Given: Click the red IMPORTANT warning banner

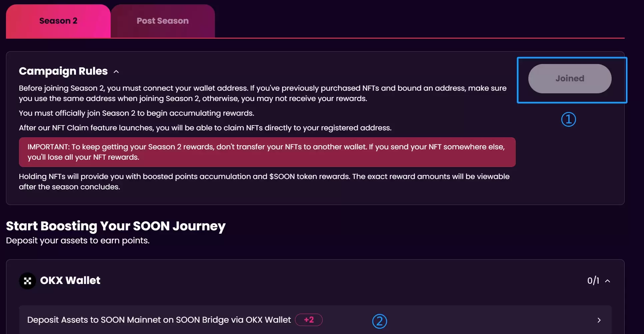Looking at the screenshot, I should tap(267, 152).
